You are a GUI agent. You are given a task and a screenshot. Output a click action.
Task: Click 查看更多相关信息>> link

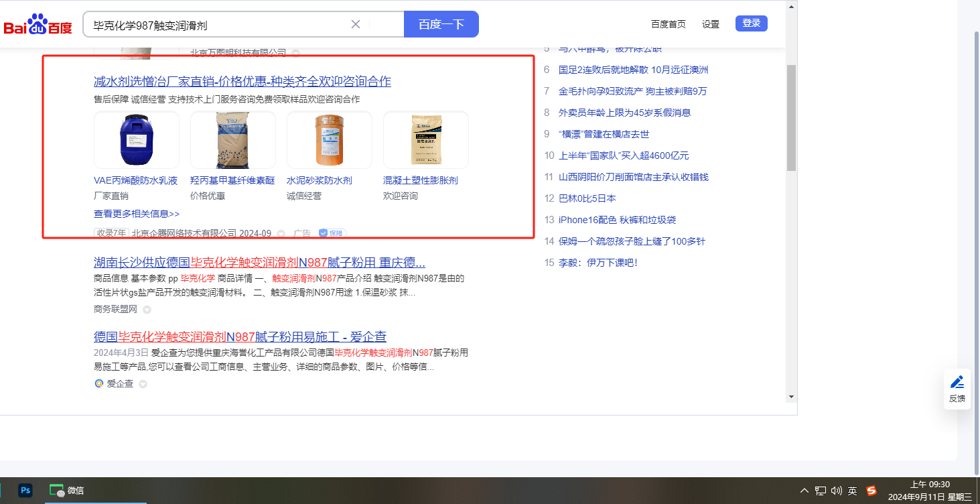point(137,214)
